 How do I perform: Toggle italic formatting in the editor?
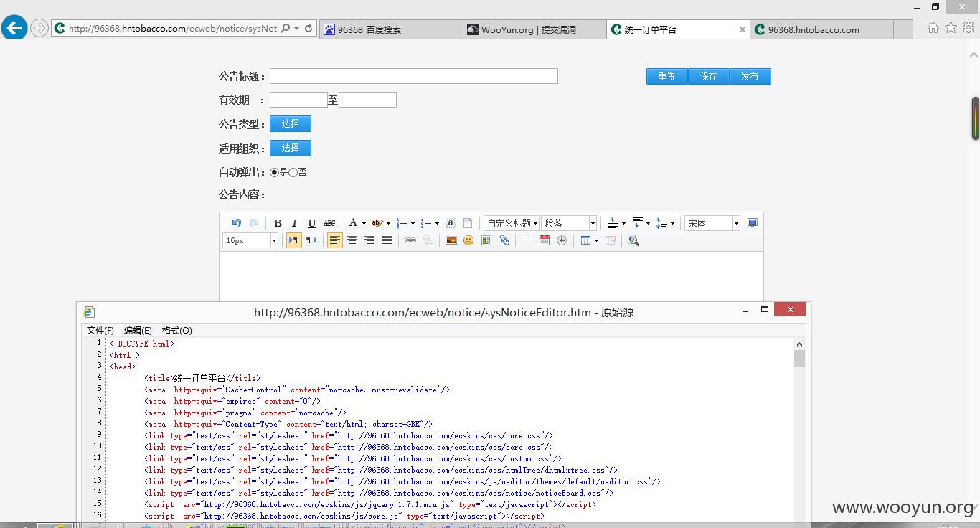(x=294, y=223)
